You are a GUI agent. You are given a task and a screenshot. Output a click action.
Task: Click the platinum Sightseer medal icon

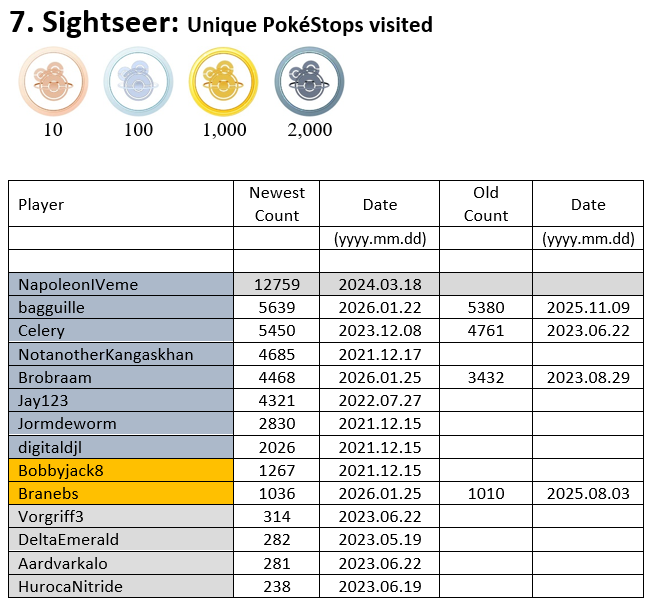click(309, 83)
